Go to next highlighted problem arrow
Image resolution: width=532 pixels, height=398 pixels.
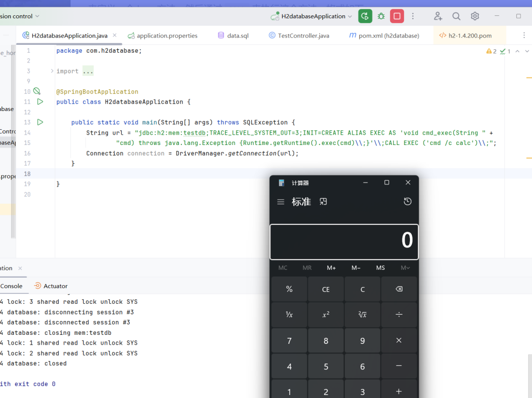pos(527,51)
